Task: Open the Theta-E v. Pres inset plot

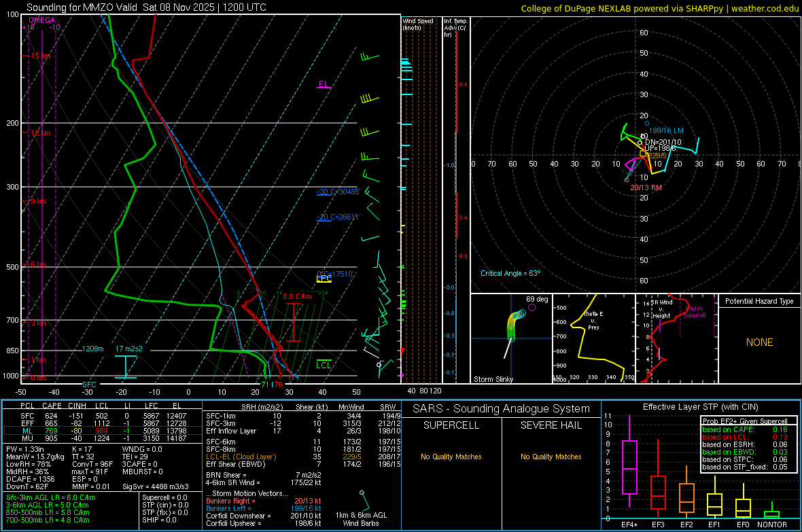Action: [x=594, y=338]
